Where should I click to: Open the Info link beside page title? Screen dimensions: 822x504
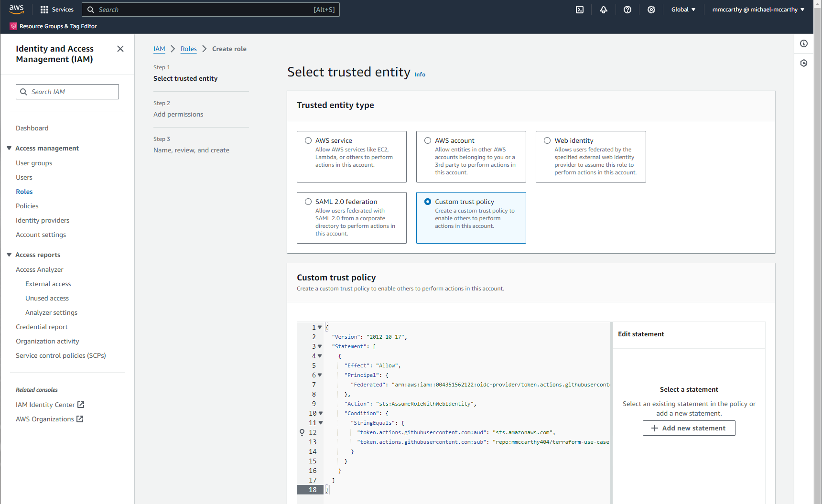coord(420,75)
